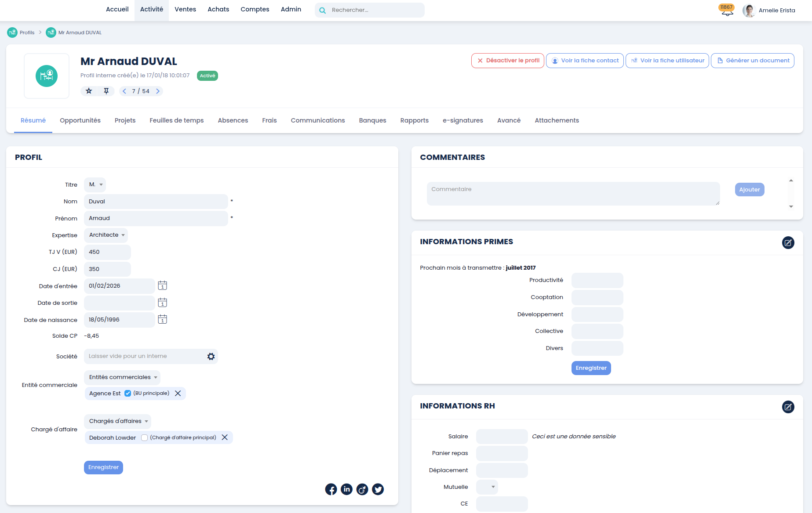The width and height of the screenshot is (812, 513).
Task: Select the Twitter icon
Action: click(x=378, y=489)
